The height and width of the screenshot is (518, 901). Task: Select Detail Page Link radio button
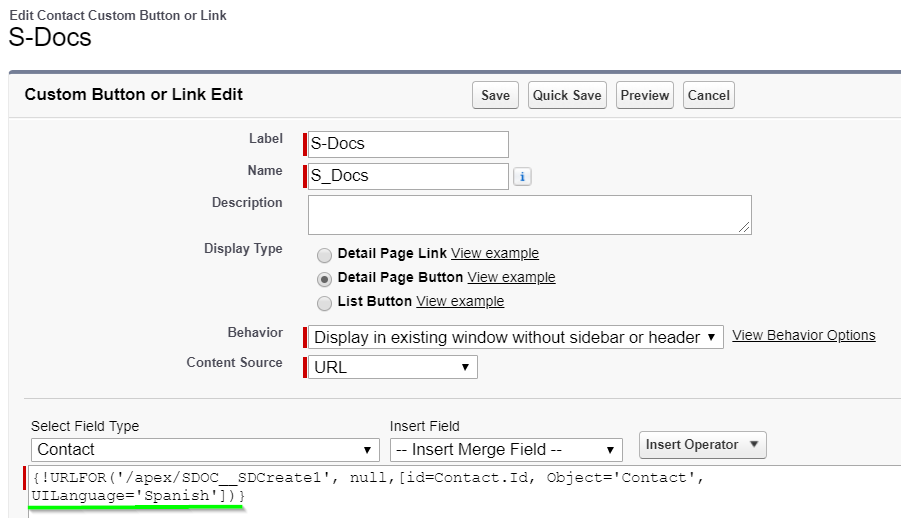click(x=325, y=255)
